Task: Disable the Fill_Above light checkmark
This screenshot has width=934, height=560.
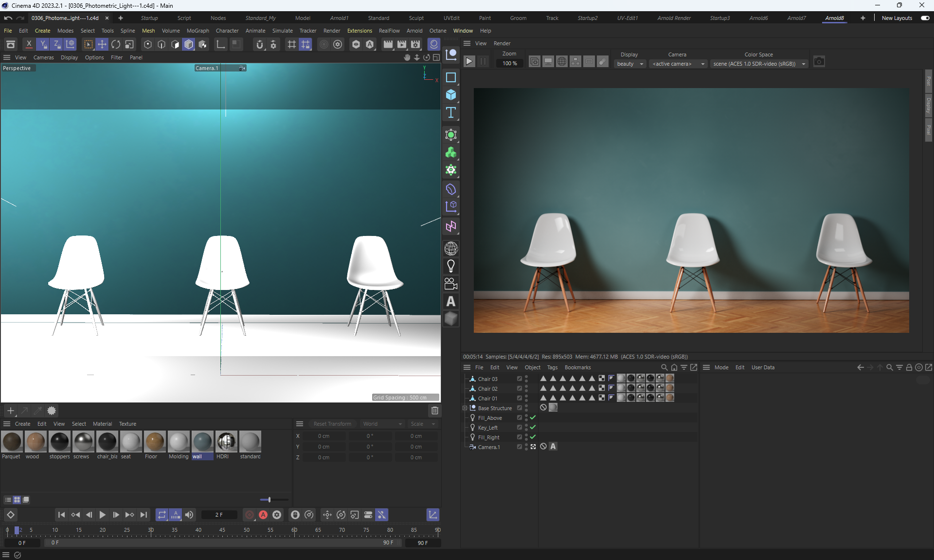Action: 533,417
